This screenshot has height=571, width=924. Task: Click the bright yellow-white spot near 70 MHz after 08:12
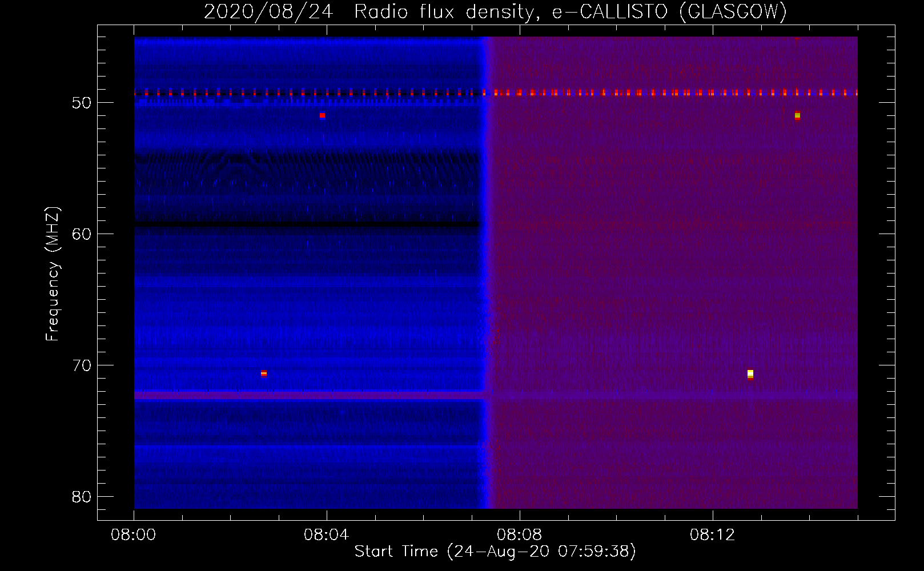750,374
